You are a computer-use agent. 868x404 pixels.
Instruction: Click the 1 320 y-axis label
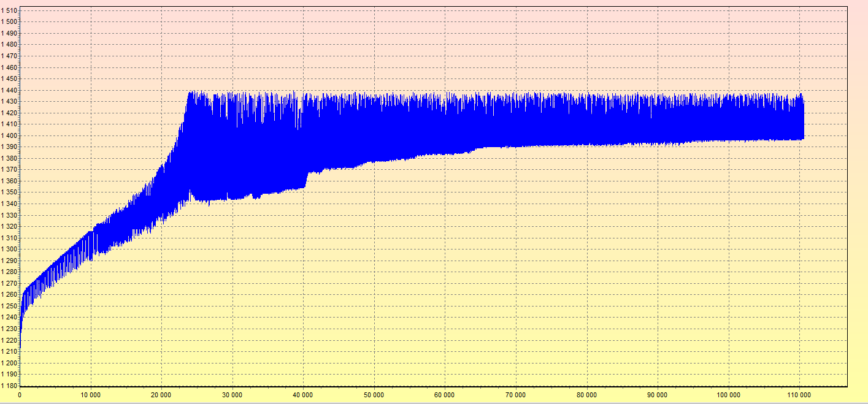(9, 226)
